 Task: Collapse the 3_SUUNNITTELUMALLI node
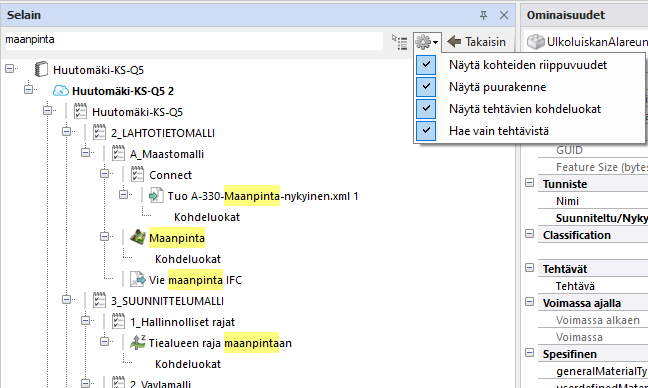pos(66,300)
